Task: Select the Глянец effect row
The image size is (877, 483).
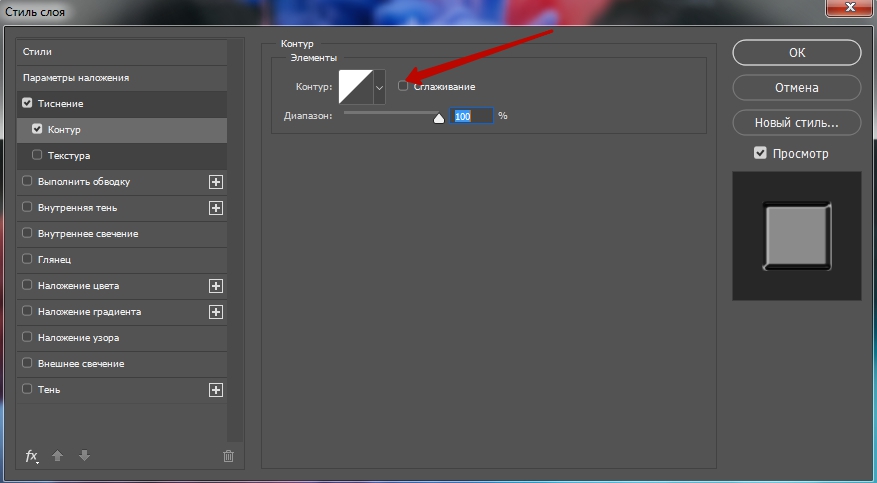Action: [122, 259]
